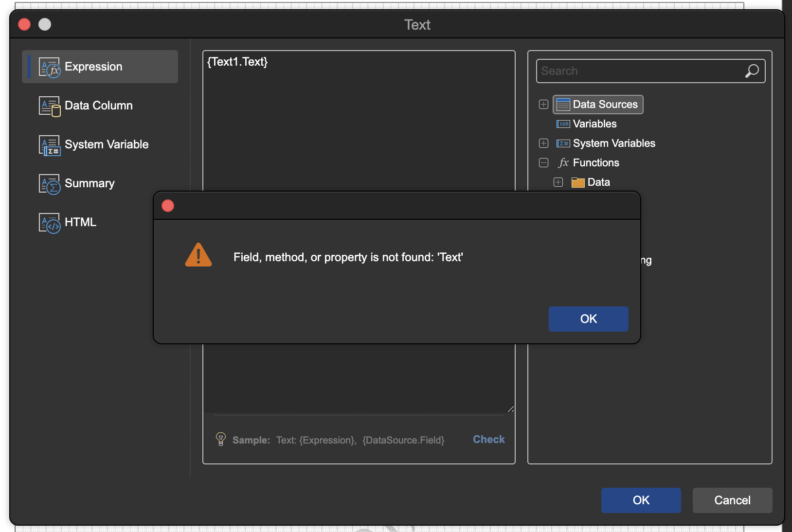Click the HTML mode icon
792x532 pixels.
click(50, 223)
